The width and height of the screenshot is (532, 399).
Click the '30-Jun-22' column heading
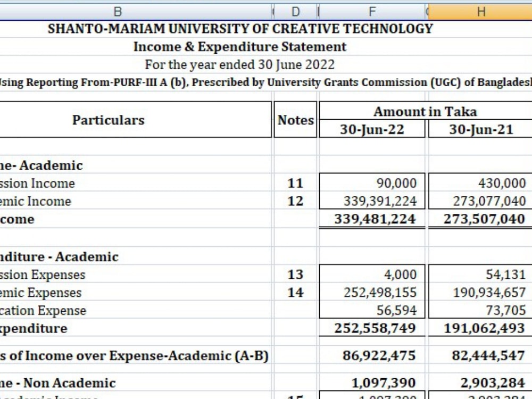[372, 129]
